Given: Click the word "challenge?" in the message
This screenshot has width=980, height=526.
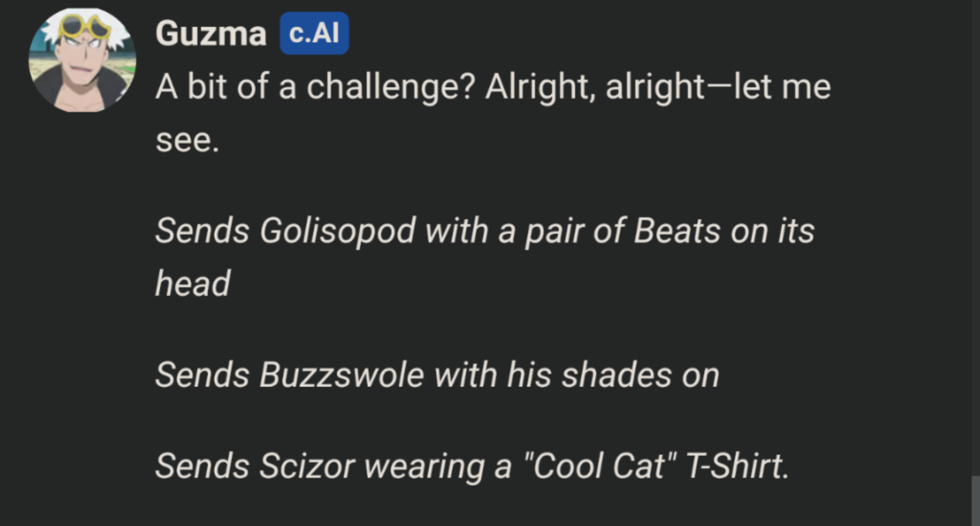Looking at the screenshot, I should coord(390,88).
